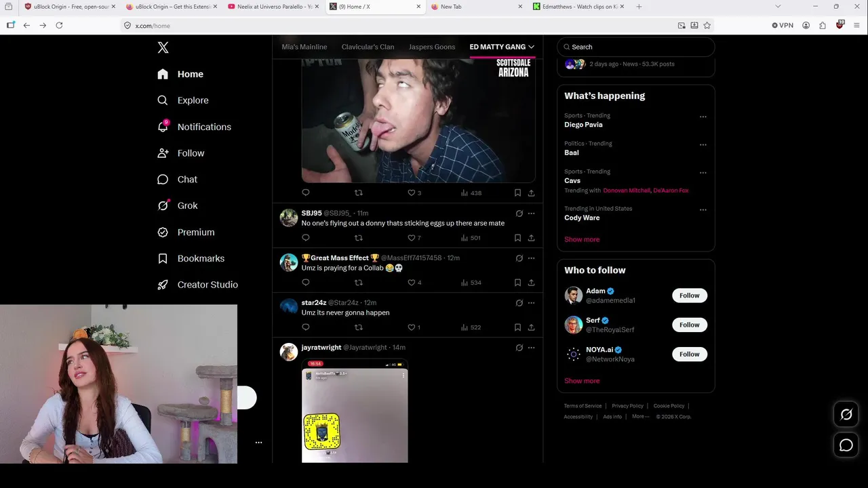Like star24z's post
This screenshot has width=868, height=488.
414,327
